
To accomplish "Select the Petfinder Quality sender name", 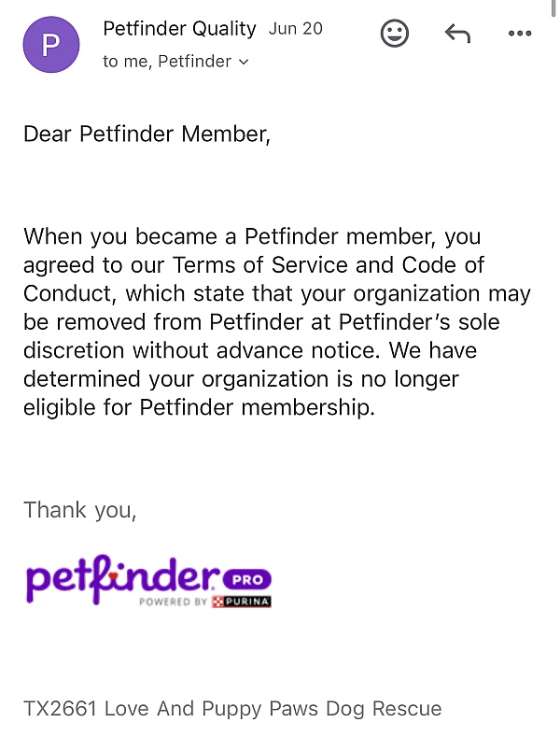I will point(179,29).
